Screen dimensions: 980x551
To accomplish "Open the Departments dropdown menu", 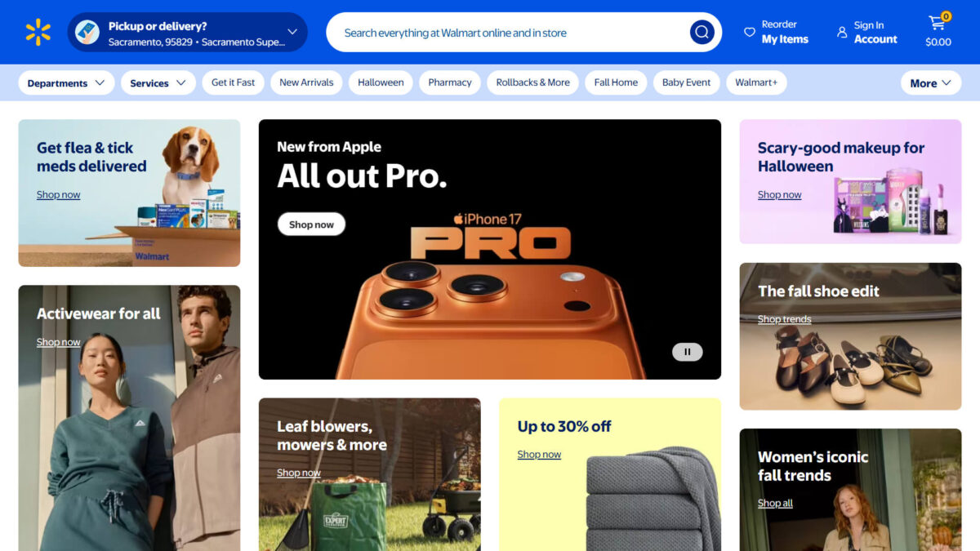I will (66, 83).
